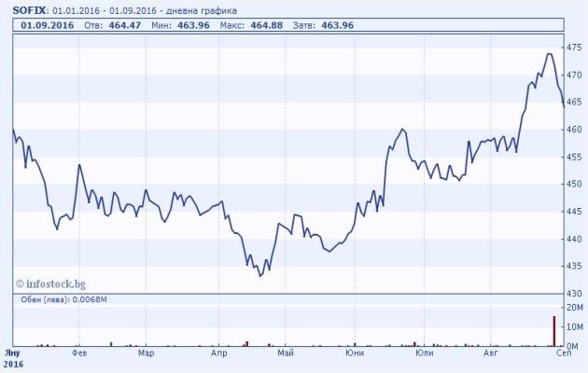Screen dimensions: 588x373
Task: Click the chart's lowest point in late April
Action: (260, 276)
